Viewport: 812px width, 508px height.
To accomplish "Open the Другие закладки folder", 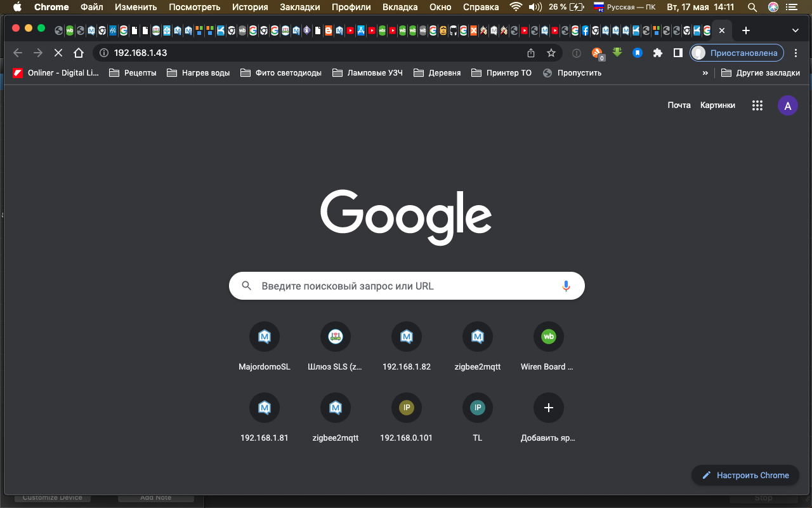I will coord(761,73).
